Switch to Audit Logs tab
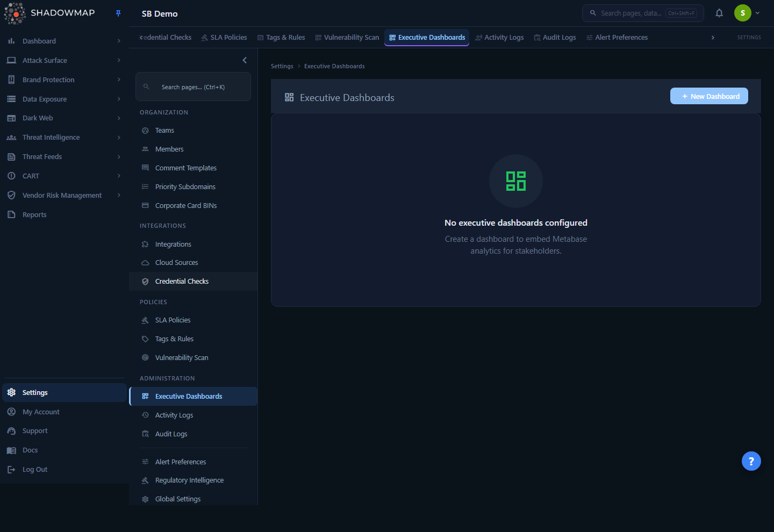This screenshot has height=532, width=774. click(555, 38)
